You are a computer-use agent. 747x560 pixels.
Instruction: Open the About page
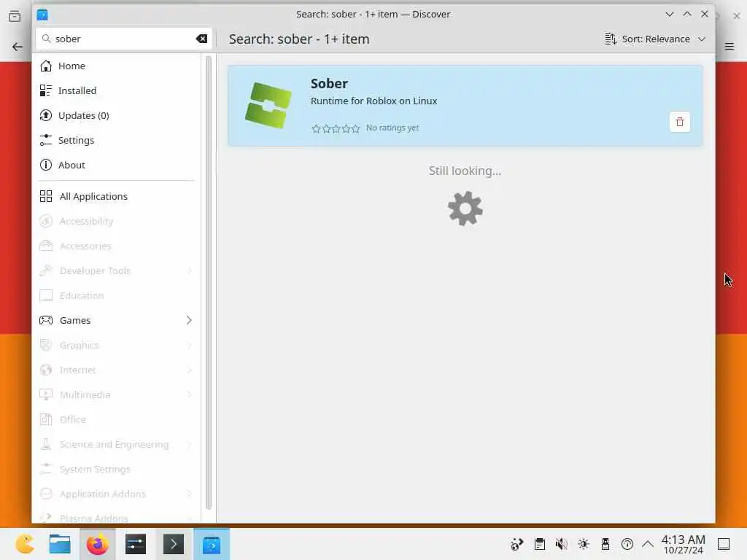click(116, 165)
